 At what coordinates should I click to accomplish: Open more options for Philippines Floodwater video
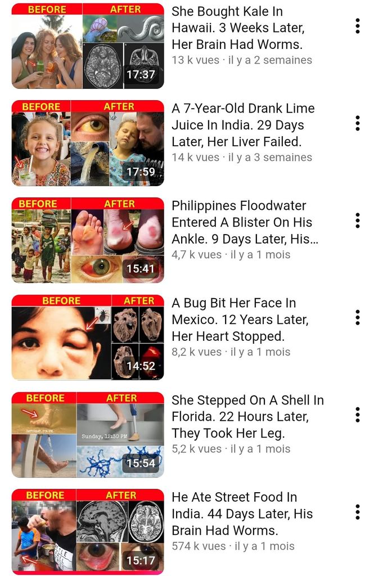358,220
